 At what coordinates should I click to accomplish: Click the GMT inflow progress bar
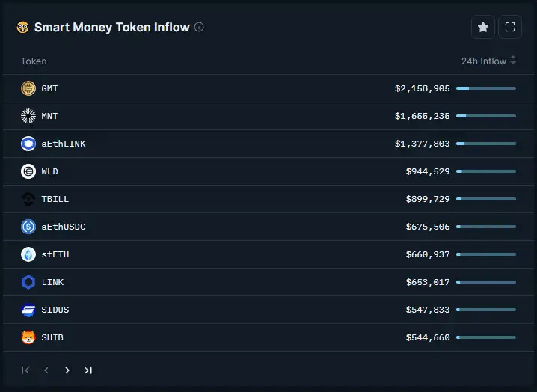[486, 88]
